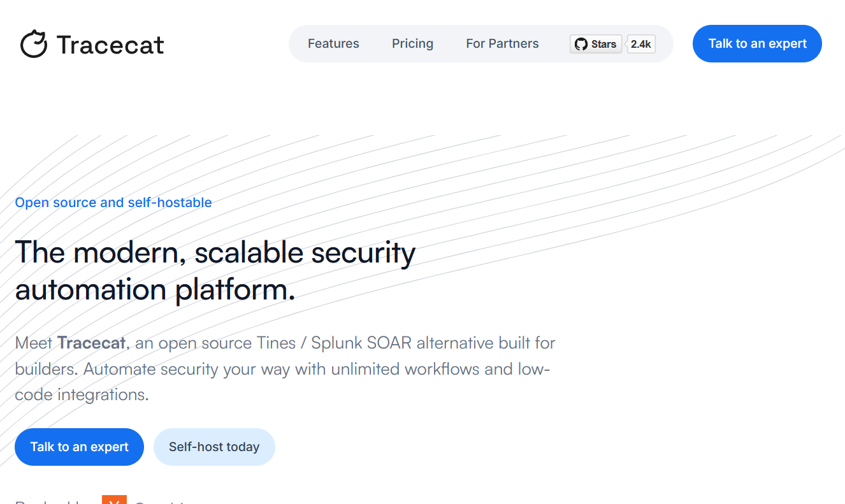This screenshot has width=845, height=504.
Task: Click the Tracecat wordmark in header
Action: (110, 45)
